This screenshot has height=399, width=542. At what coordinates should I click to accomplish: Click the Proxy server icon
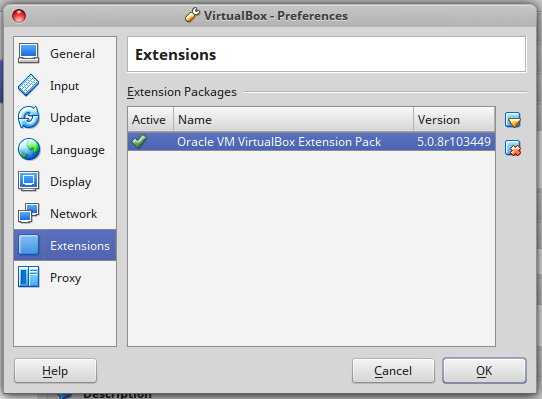coord(29,277)
